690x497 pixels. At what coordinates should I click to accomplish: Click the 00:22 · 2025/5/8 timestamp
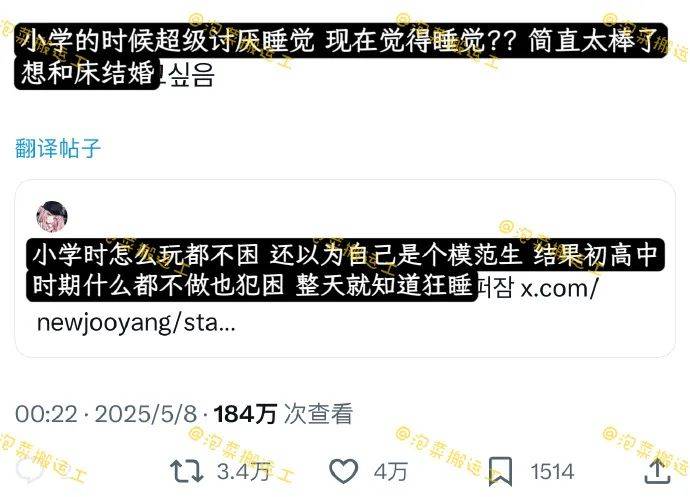tap(106, 414)
